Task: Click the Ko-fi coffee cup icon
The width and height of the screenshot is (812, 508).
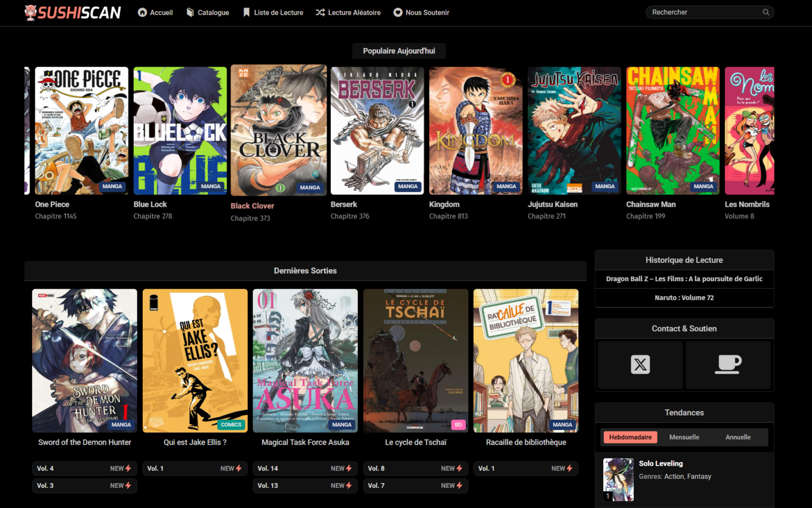Action: click(728, 364)
